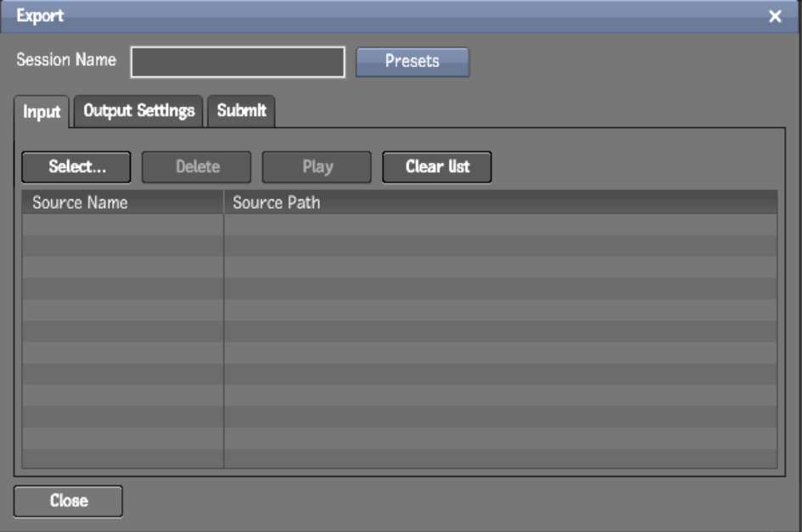Click the divider between Source Name and Source Path headers

224,203
